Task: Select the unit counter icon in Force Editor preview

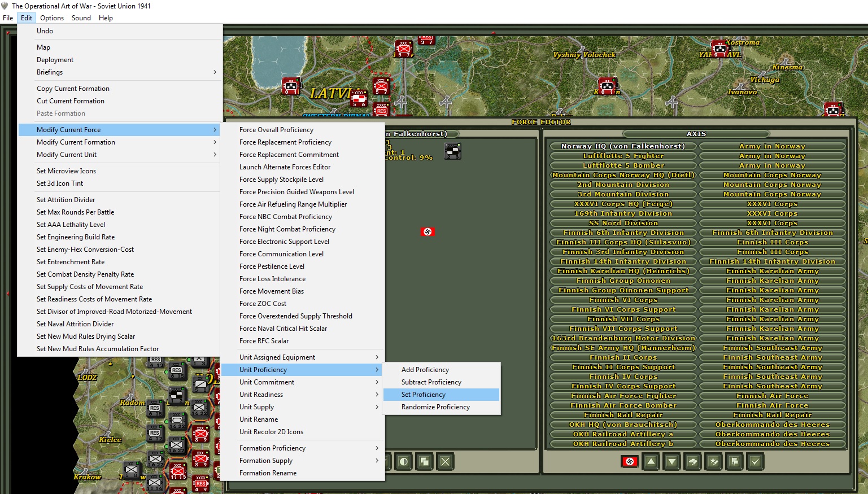Action: pos(453,151)
